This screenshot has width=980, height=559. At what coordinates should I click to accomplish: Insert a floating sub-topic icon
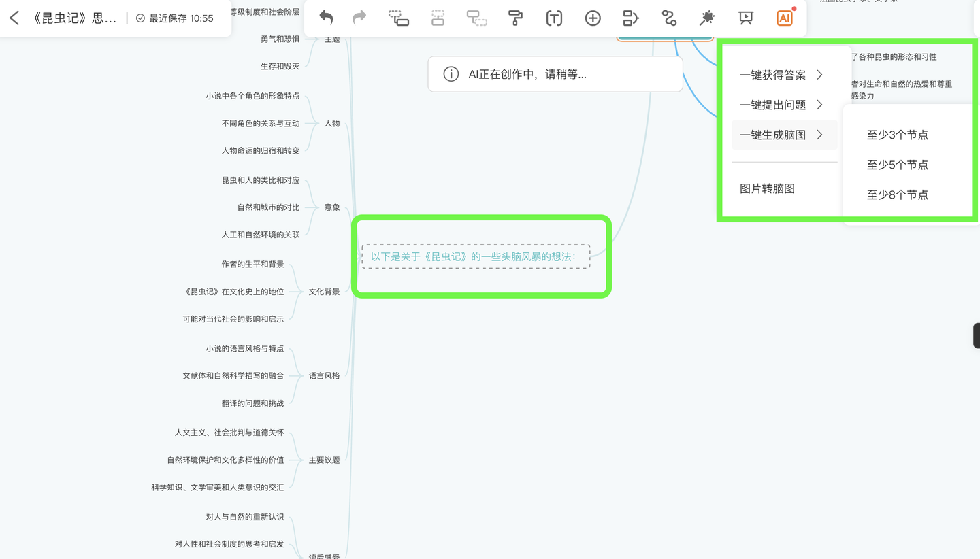click(x=476, y=18)
